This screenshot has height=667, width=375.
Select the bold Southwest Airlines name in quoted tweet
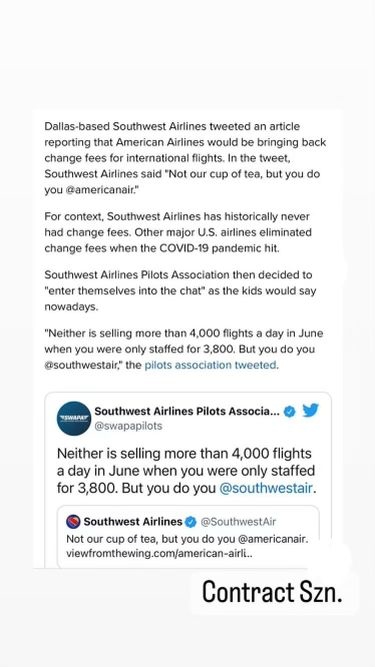(133, 522)
